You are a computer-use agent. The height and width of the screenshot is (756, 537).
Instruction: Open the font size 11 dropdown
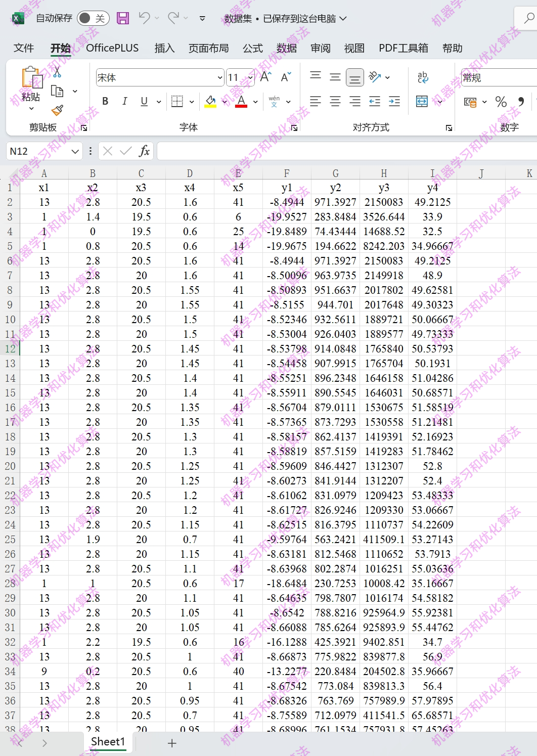tap(250, 77)
